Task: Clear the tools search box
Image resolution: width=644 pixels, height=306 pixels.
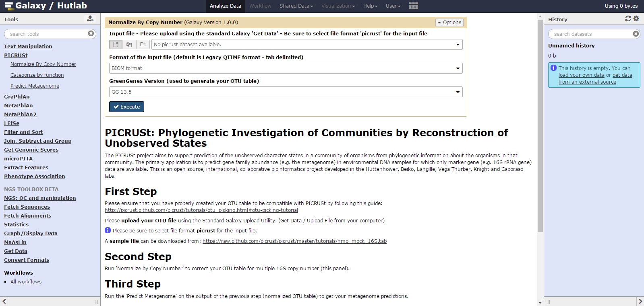Action: tap(91, 34)
